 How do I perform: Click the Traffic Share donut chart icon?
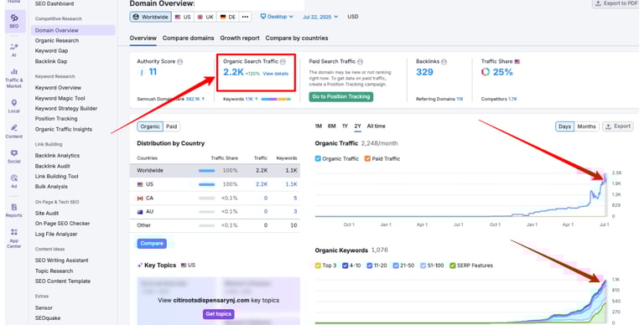[486, 72]
